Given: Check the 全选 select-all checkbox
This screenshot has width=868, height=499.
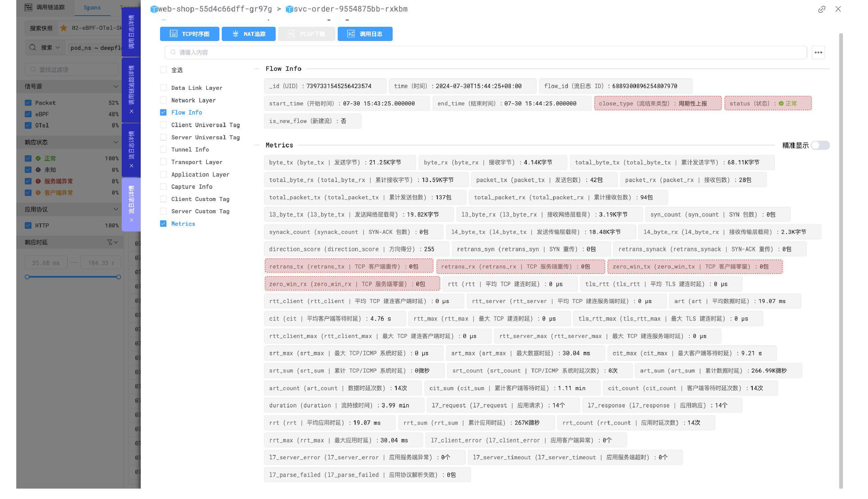Looking at the screenshot, I should 163,70.
